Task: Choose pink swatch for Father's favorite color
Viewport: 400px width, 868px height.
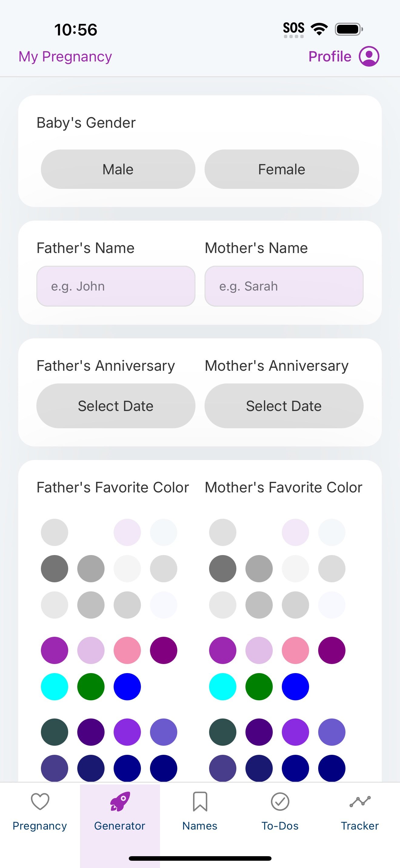Action: click(127, 650)
